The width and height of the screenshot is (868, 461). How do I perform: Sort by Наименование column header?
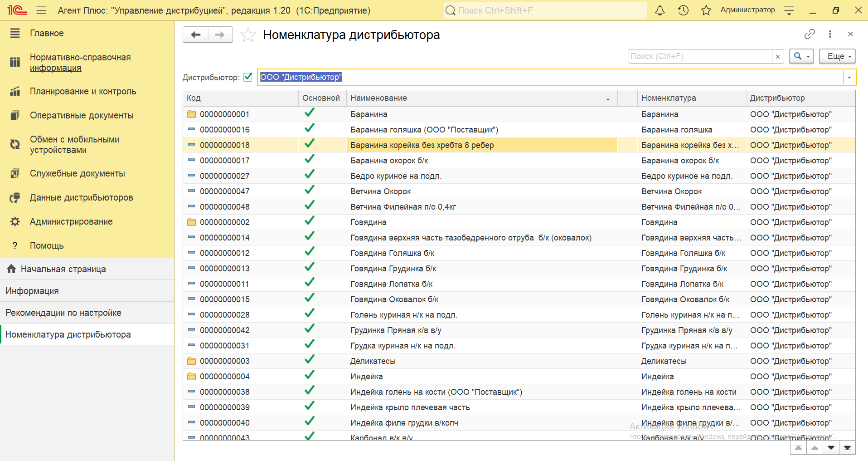(482, 98)
